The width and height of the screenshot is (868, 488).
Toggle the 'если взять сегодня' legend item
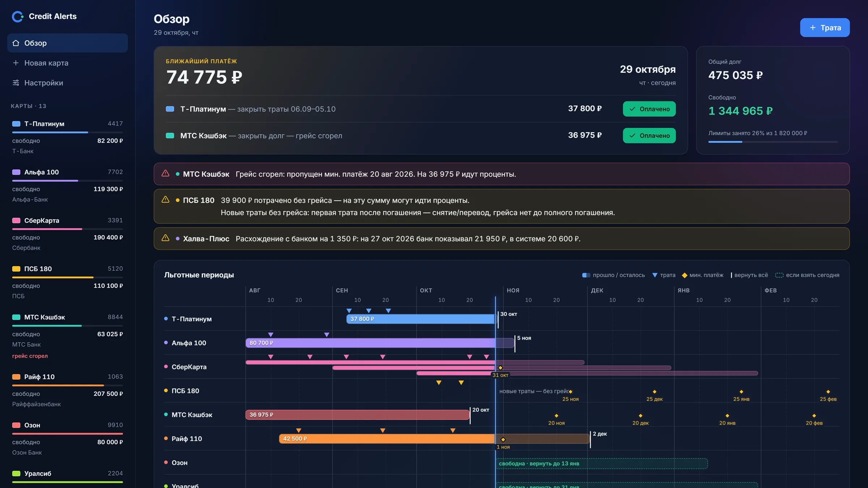[807, 275]
